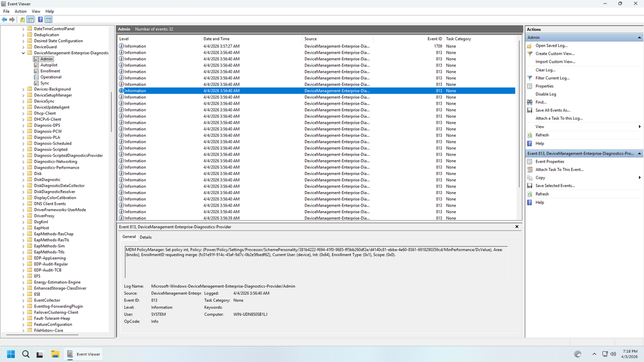The height and width of the screenshot is (362, 644).
Task: Switch to the Details tab
Action: 145,237
